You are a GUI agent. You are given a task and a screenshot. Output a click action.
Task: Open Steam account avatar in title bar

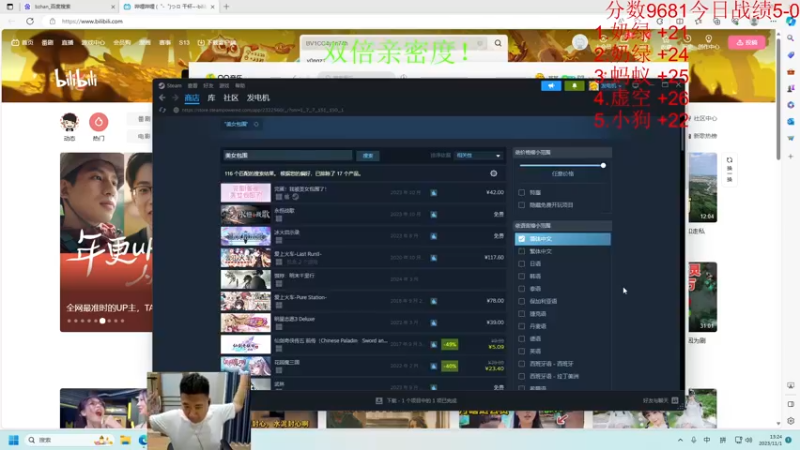593,86
